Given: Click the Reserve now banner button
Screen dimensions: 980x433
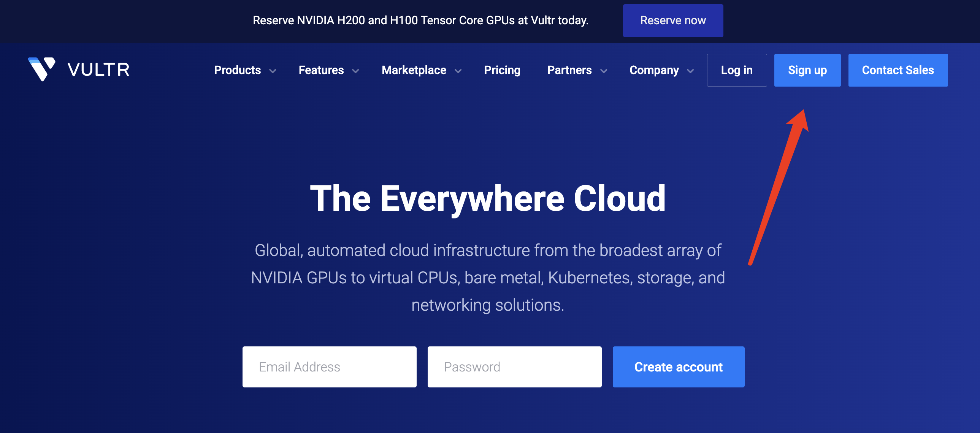Looking at the screenshot, I should point(672,21).
